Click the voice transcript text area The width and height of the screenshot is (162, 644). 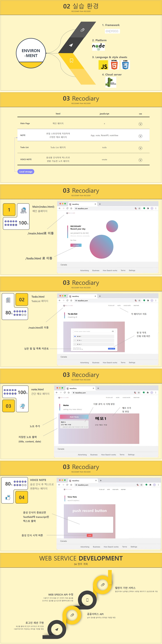[90, 524]
